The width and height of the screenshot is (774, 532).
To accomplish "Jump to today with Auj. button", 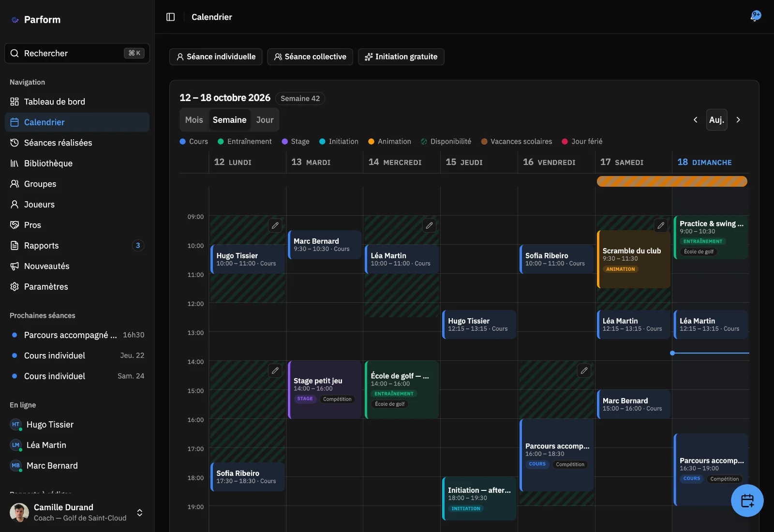I will (x=716, y=119).
